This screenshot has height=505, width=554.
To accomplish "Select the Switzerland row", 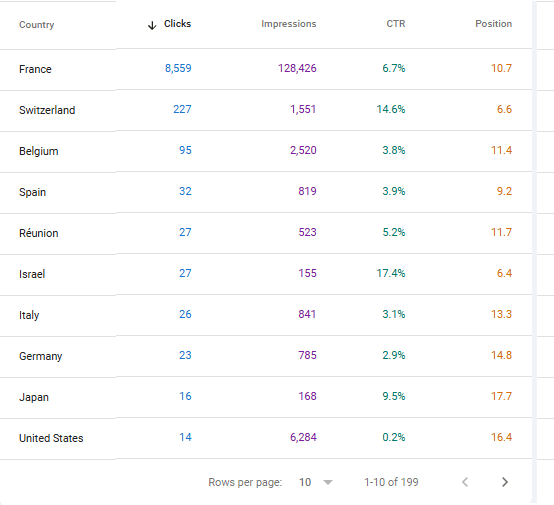I will click(x=266, y=110).
